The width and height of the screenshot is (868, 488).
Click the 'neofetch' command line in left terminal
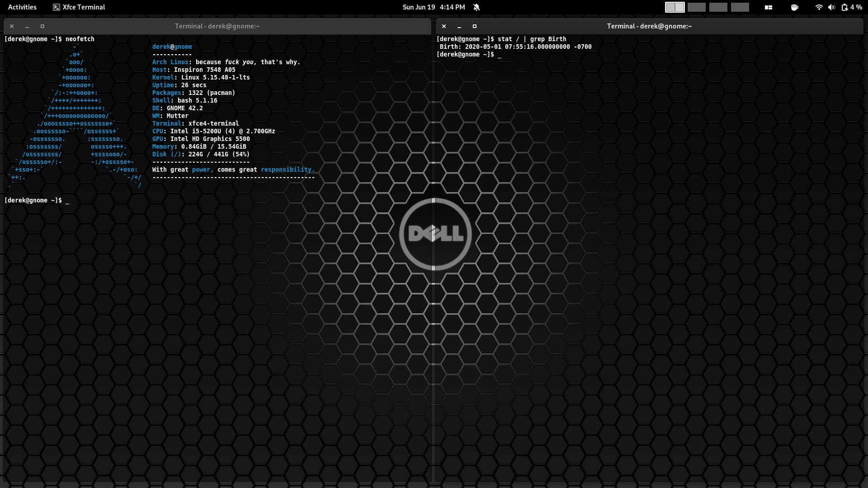49,39
